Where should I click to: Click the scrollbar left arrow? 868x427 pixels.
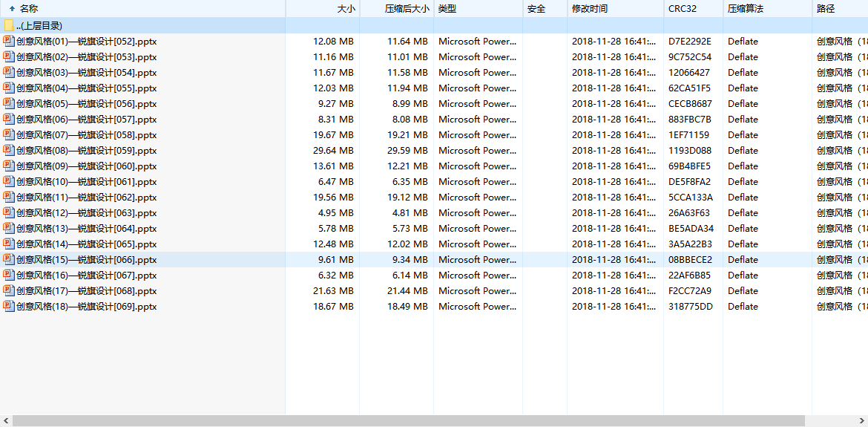(x=5, y=421)
